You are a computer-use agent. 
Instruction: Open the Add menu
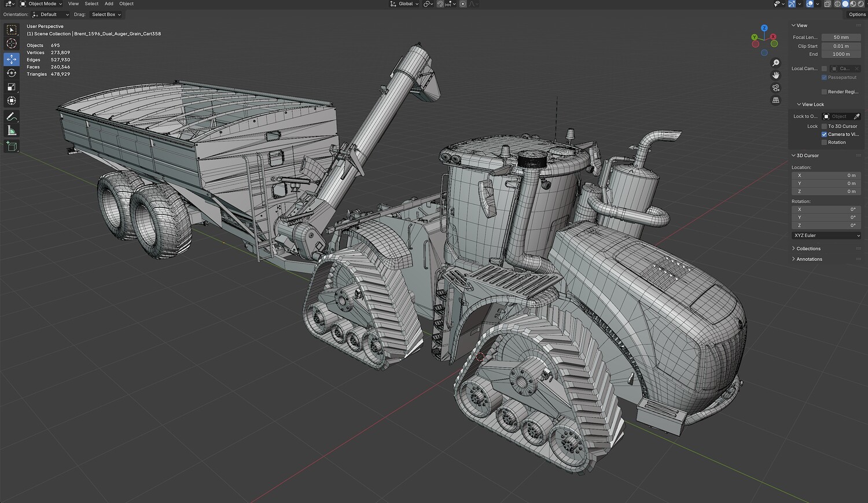[109, 4]
